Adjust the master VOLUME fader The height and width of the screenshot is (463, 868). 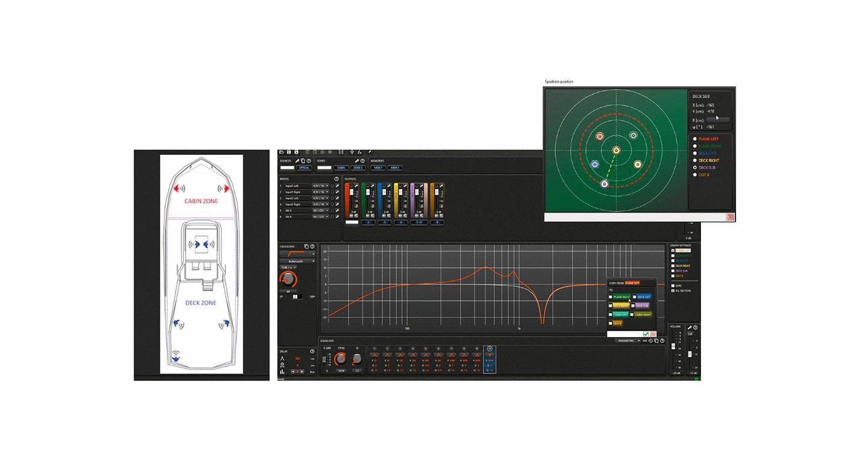673,347
